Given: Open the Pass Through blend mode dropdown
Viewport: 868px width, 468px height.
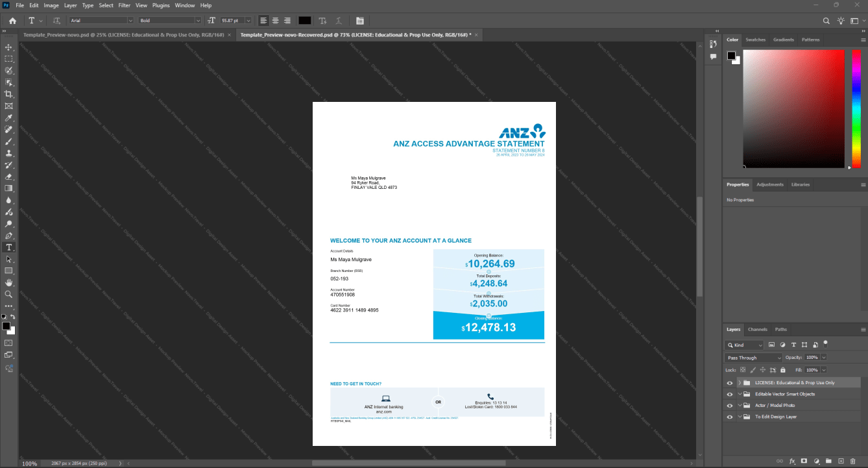Looking at the screenshot, I should tap(754, 358).
